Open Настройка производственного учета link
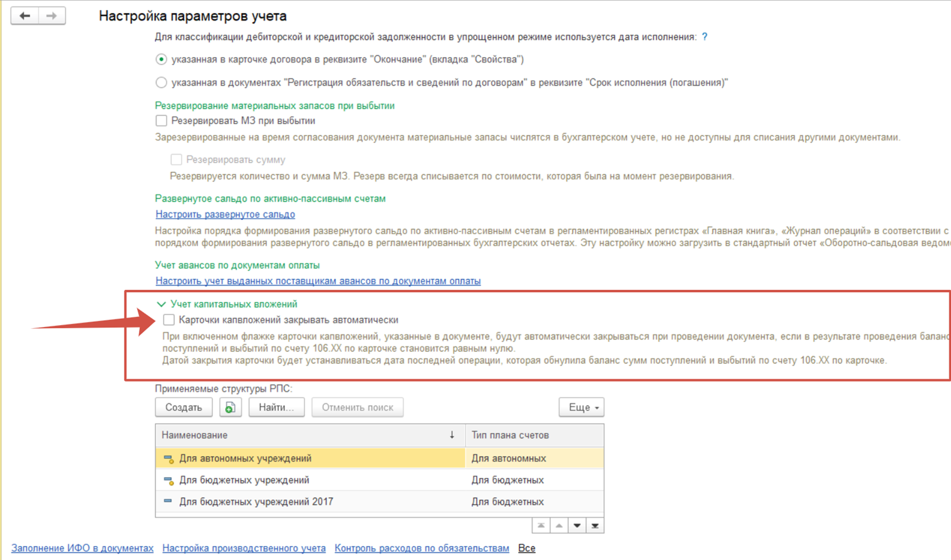The width and height of the screenshot is (951, 560). click(244, 548)
